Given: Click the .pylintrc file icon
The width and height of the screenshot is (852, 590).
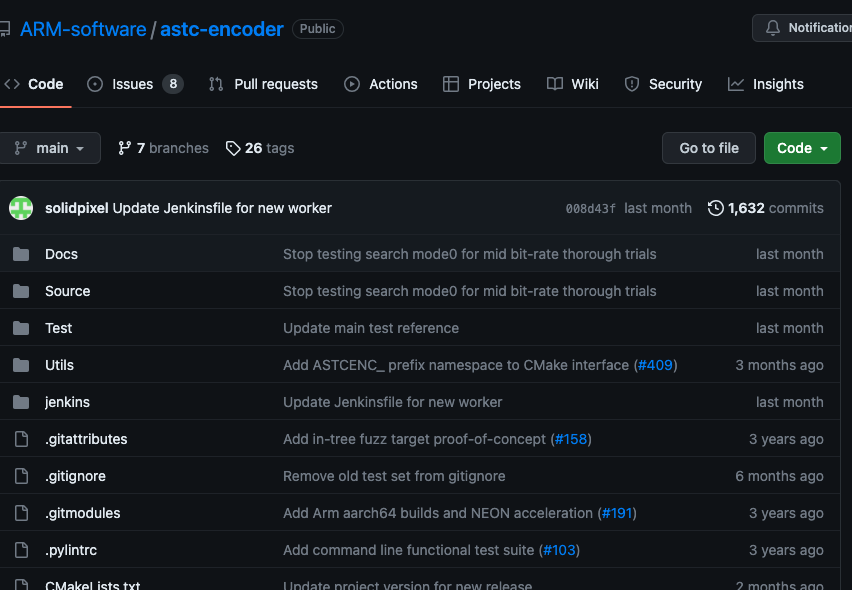Looking at the screenshot, I should pyautogui.click(x=21, y=550).
